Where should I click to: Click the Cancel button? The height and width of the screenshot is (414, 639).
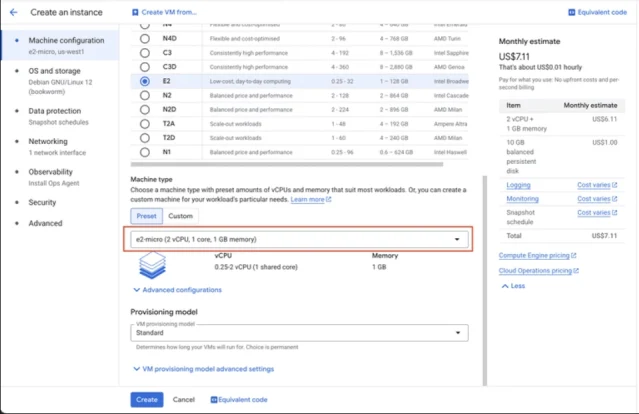(x=184, y=400)
